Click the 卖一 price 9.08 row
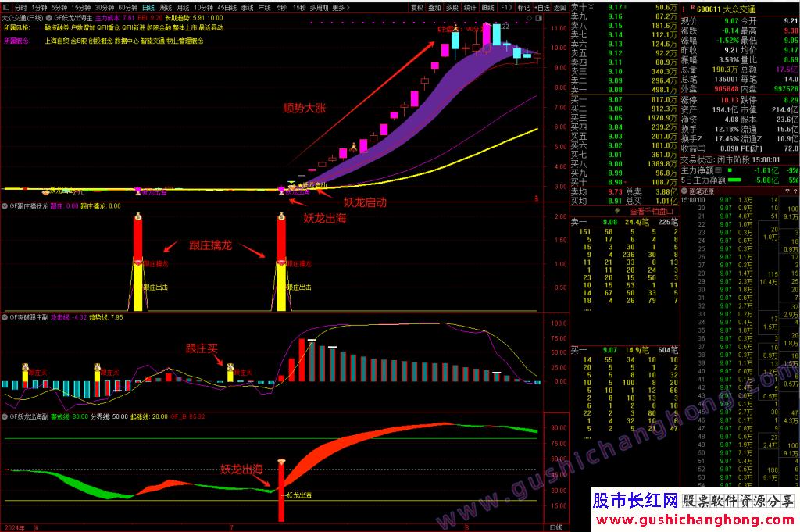Screen dimensions: 800x532 pyautogui.click(x=624, y=91)
